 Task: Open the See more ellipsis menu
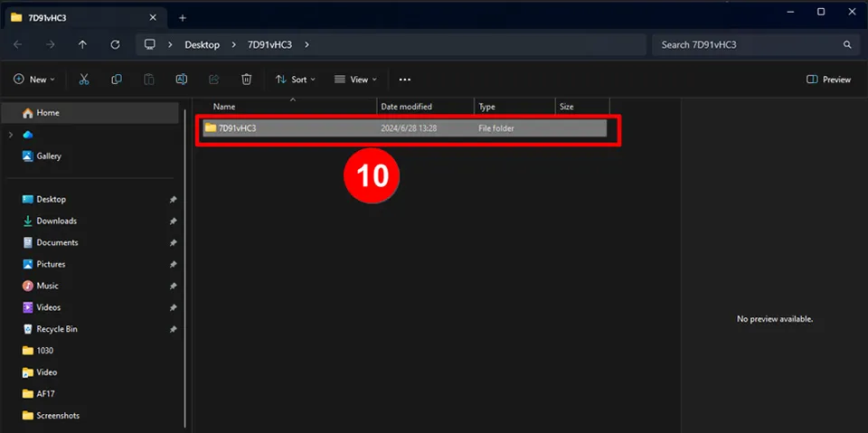point(404,80)
